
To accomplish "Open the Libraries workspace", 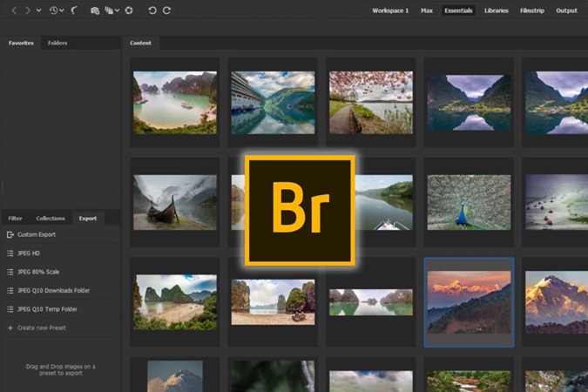I will [x=497, y=10].
